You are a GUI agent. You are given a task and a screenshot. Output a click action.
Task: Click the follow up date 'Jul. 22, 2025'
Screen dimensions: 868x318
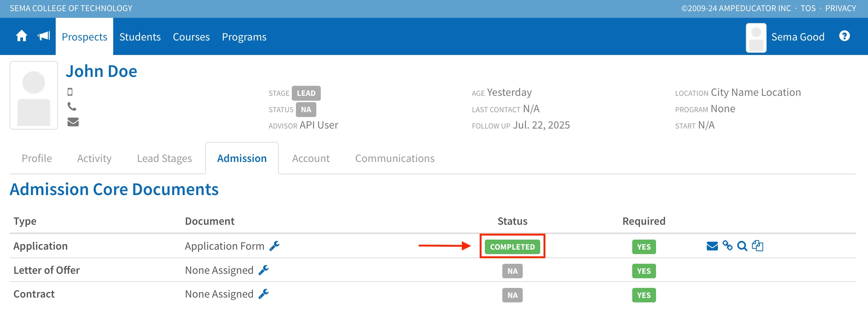click(x=541, y=125)
